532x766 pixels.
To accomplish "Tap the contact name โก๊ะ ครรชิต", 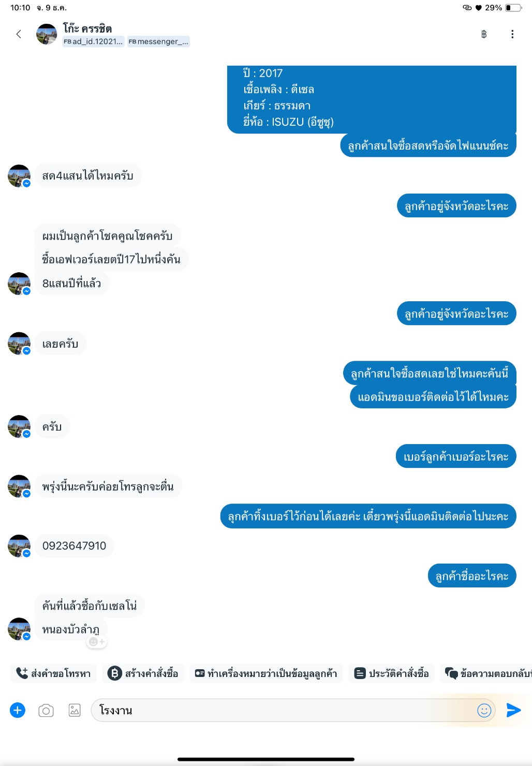I will click(87, 28).
